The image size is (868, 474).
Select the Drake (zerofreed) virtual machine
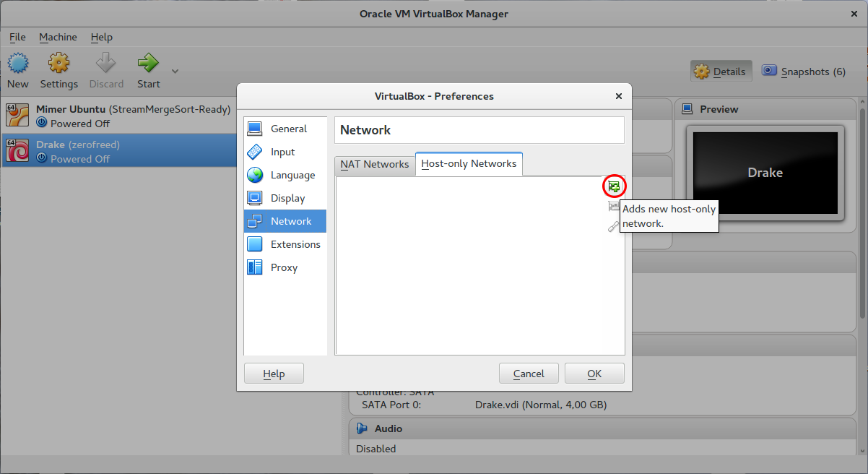pyautogui.click(x=118, y=151)
